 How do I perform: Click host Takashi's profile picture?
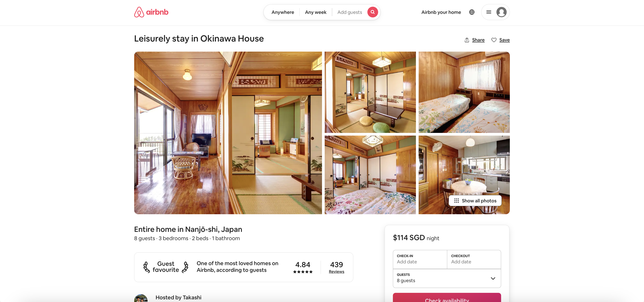click(x=141, y=298)
